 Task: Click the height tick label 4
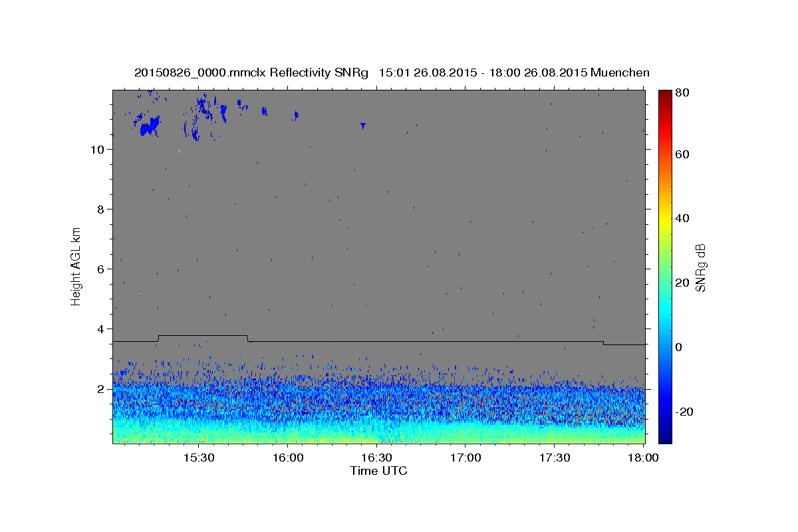coord(101,329)
